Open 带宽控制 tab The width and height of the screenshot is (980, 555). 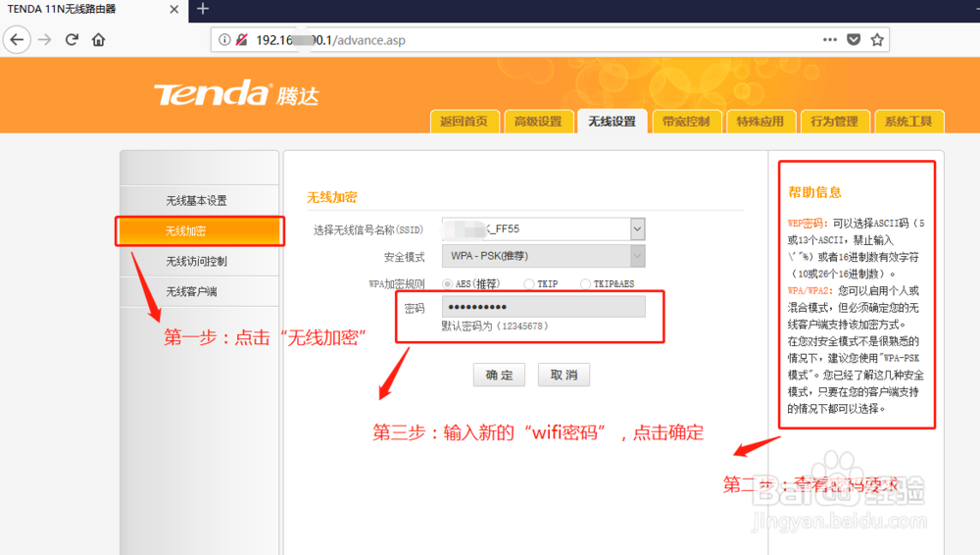[686, 122]
